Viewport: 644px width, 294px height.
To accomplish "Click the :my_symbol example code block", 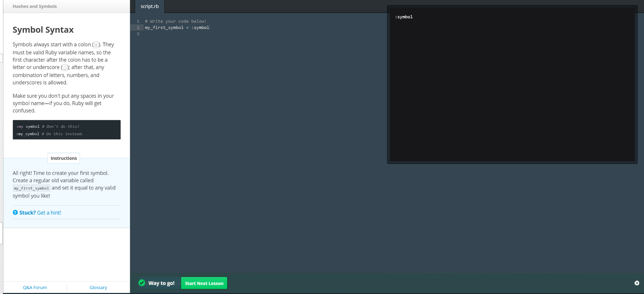I will coord(66,130).
